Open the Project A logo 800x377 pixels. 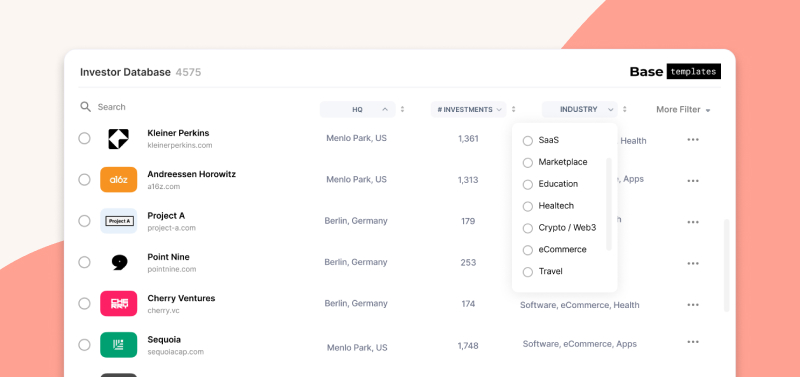point(118,221)
